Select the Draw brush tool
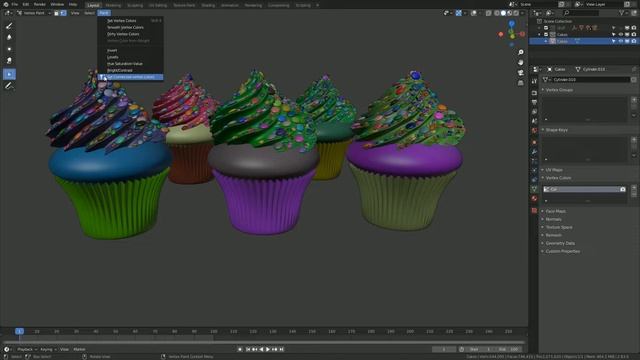This screenshot has width=640, height=360. [9, 26]
